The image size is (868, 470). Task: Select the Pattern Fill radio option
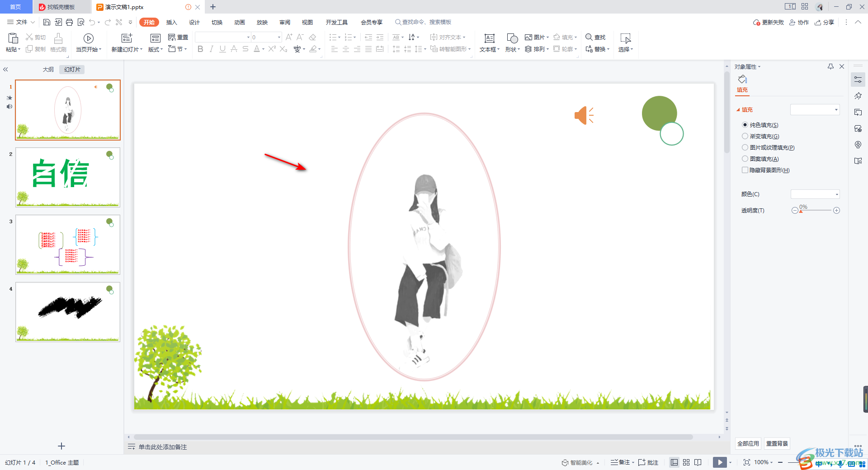click(745, 159)
